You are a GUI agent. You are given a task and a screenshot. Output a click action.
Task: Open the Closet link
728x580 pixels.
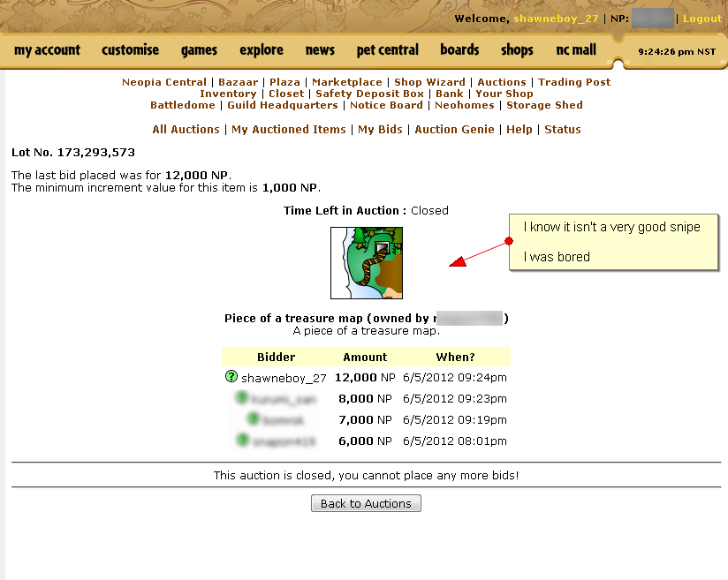point(286,94)
